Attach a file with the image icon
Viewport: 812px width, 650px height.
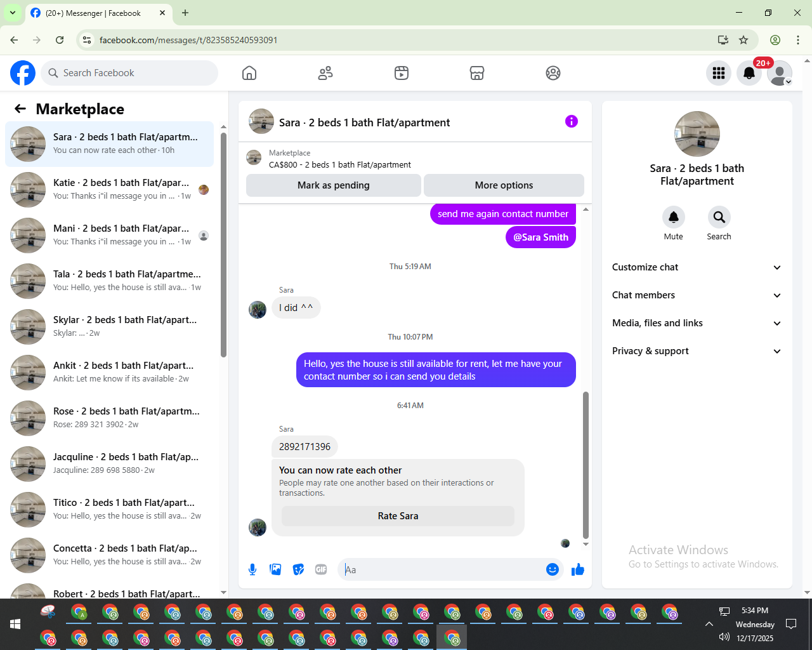[x=275, y=569]
